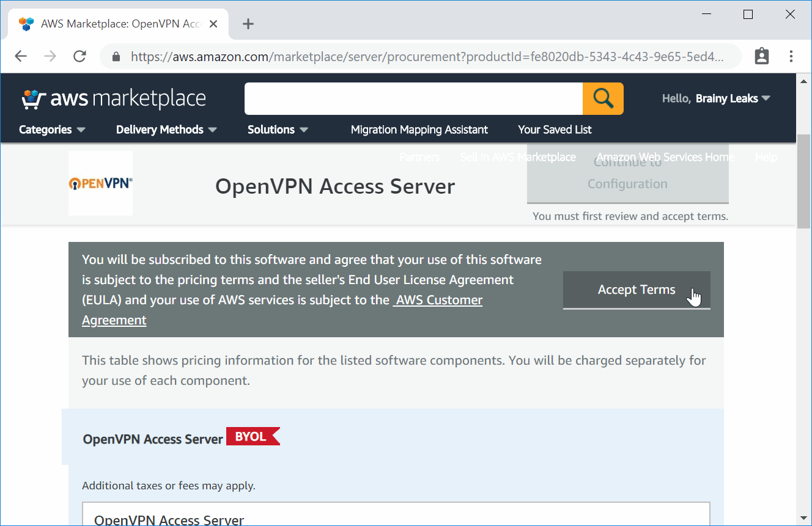
Task: Open the Hello, Brainy Leaks account menu
Action: click(715, 98)
